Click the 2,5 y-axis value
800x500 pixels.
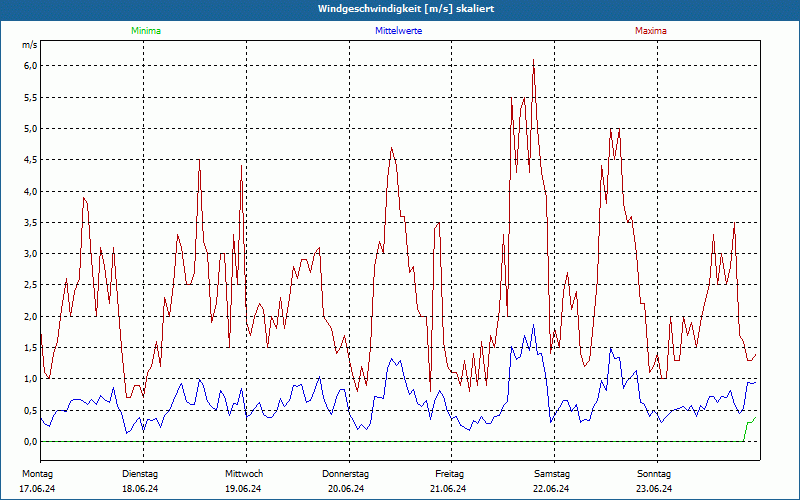coord(31,285)
